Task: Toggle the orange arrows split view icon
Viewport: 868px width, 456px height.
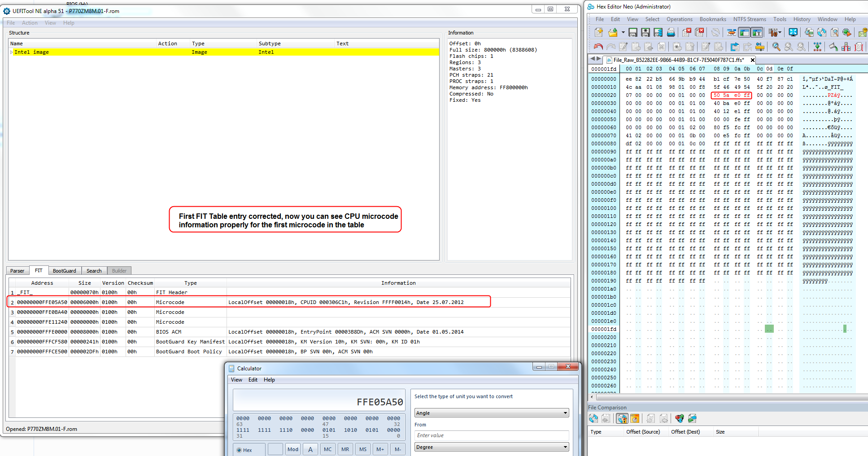Action: pos(732,32)
